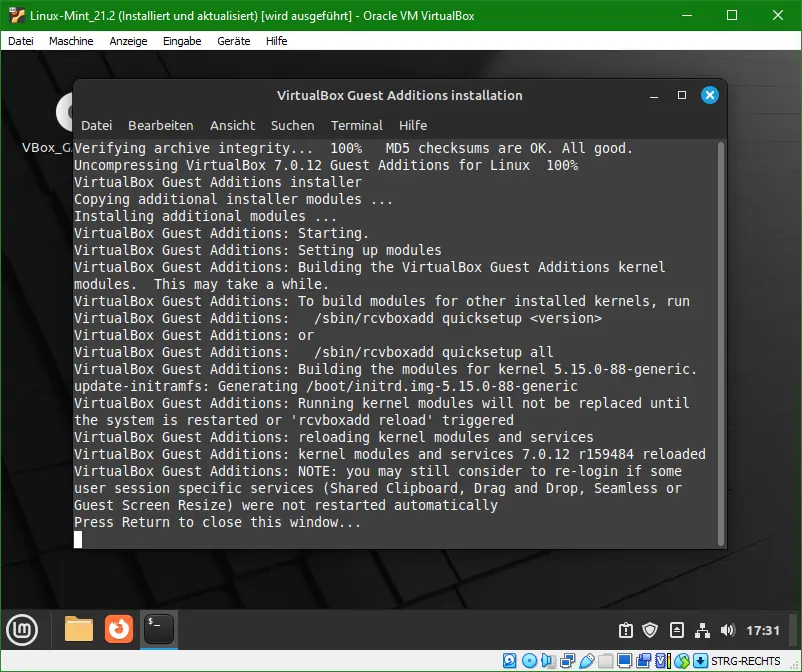Open the Ansicht menu
Image resolution: width=802 pixels, height=672 pixels.
point(233,125)
